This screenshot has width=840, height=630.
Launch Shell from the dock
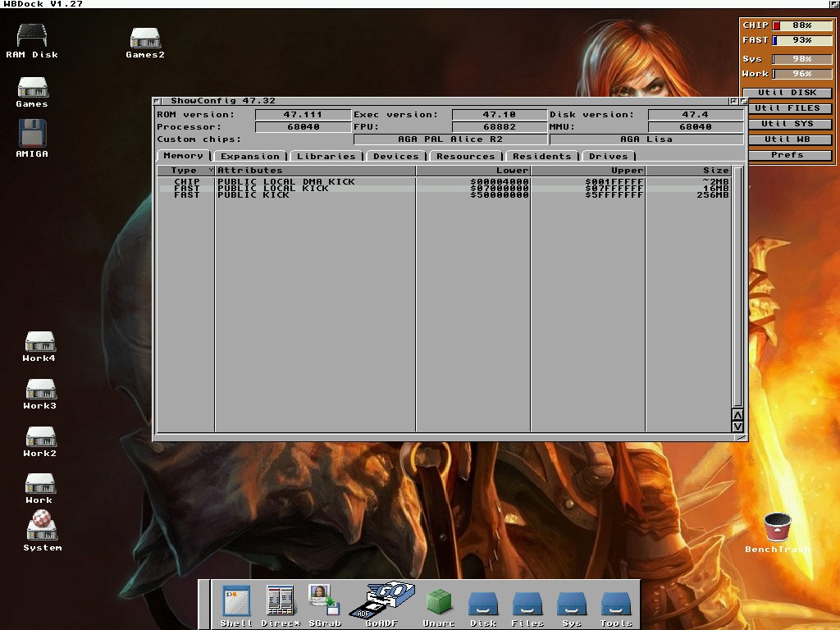point(236,605)
